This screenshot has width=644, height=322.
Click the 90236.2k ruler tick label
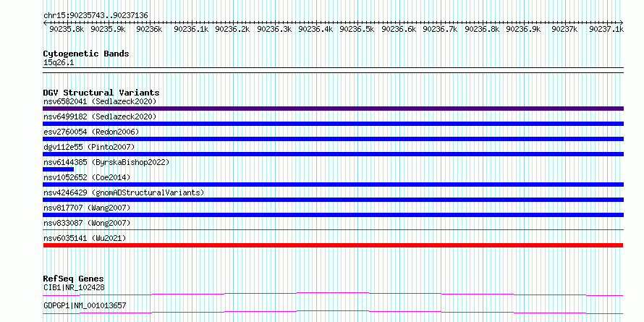pyautogui.click(x=233, y=30)
